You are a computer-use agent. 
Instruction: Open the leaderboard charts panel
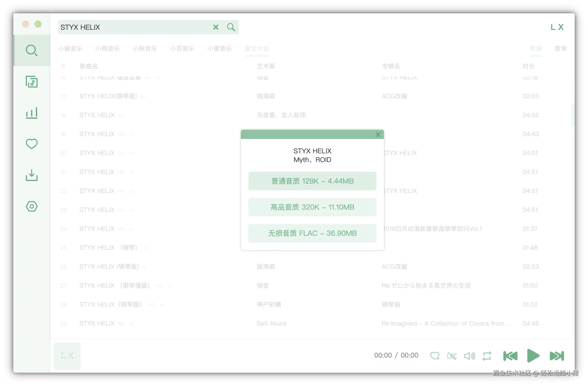pos(32,113)
